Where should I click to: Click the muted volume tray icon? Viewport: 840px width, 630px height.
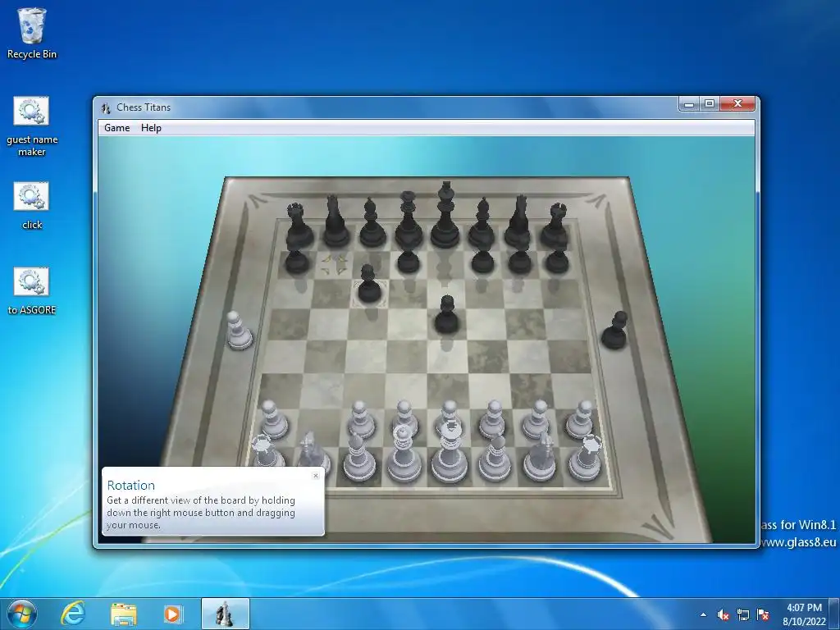724,614
